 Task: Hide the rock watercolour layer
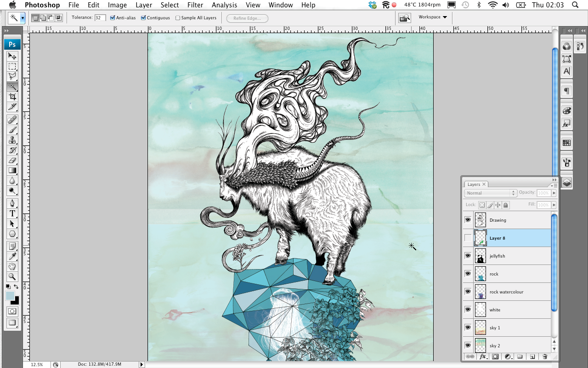tap(468, 292)
